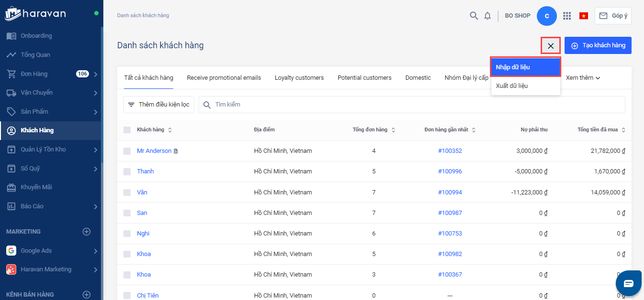
Task: Click the add icon beside MARKETING
Action: (x=87, y=232)
